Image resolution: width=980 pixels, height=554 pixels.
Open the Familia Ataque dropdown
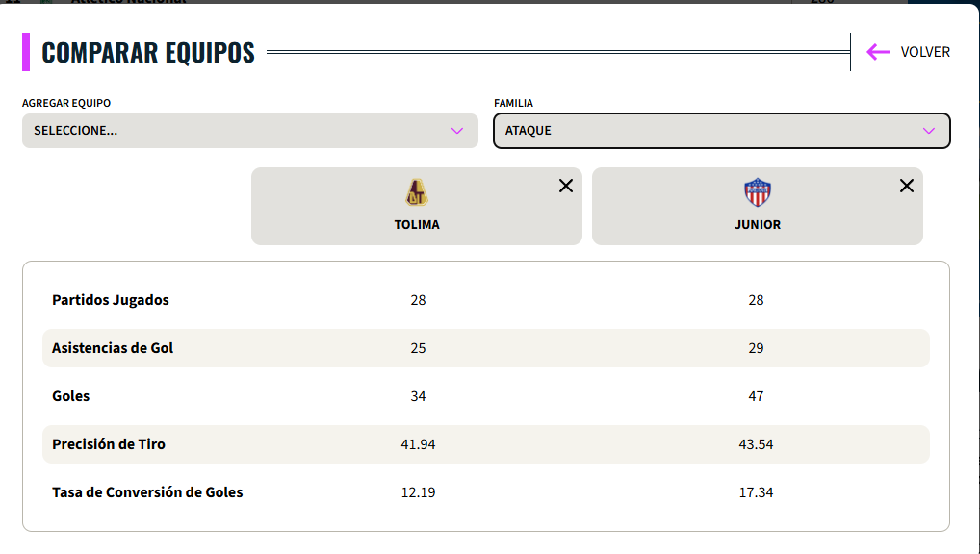pyautogui.click(x=721, y=131)
